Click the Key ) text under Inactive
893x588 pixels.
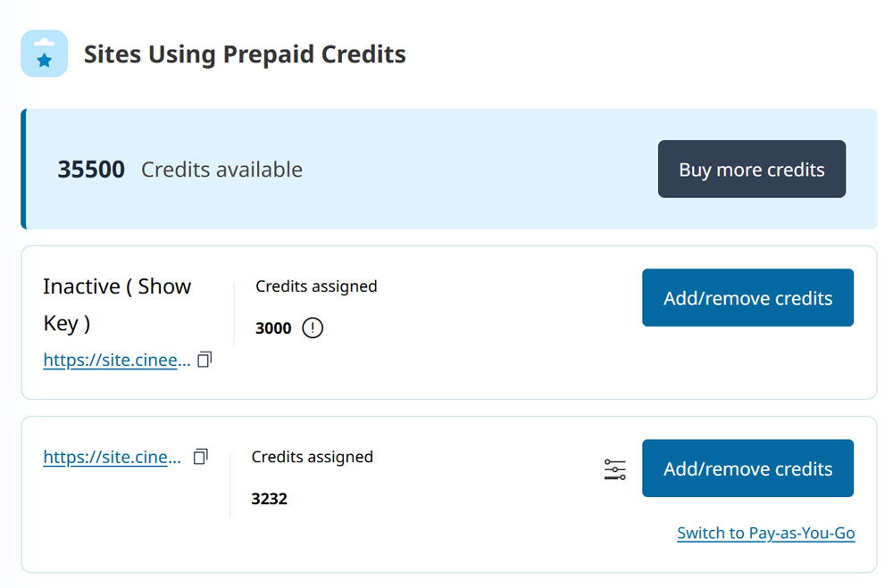click(x=67, y=323)
